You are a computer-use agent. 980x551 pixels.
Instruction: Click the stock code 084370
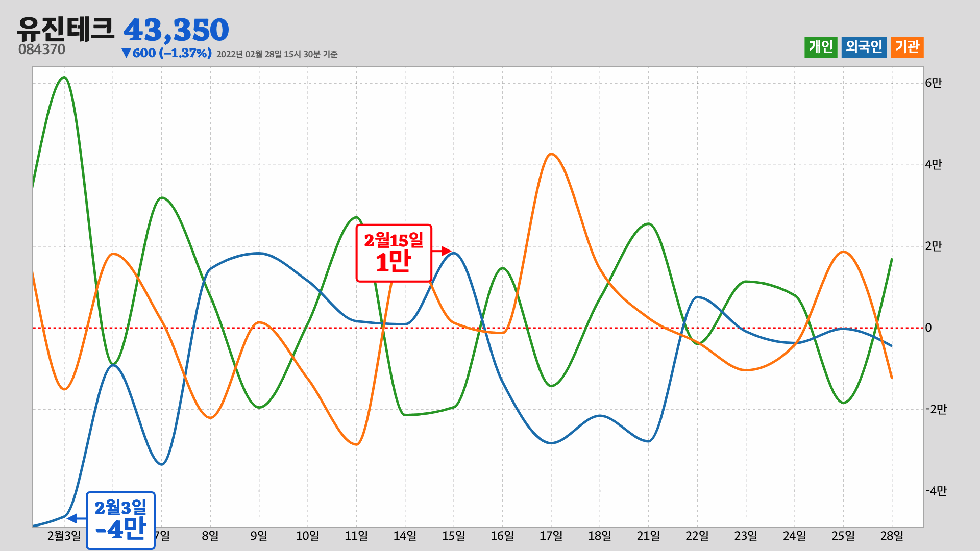pos(42,49)
